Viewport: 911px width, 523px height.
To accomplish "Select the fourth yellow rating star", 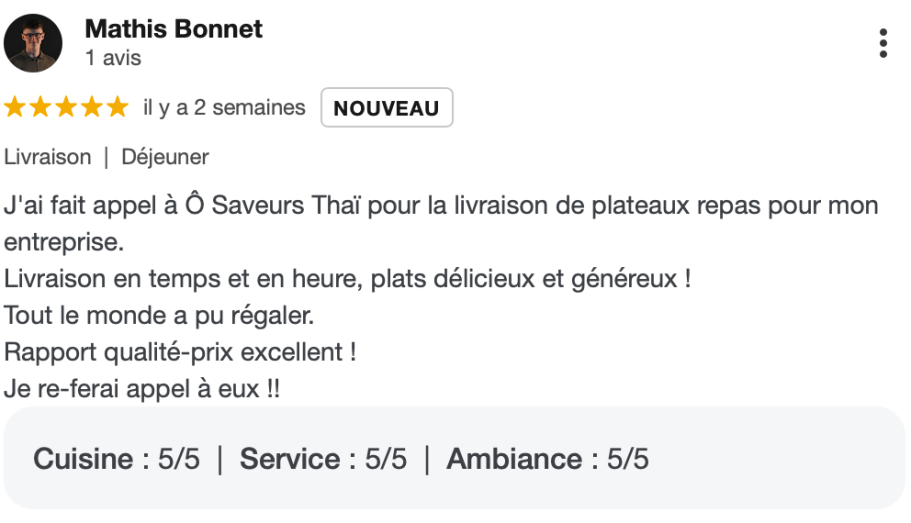I will [92, 108].
